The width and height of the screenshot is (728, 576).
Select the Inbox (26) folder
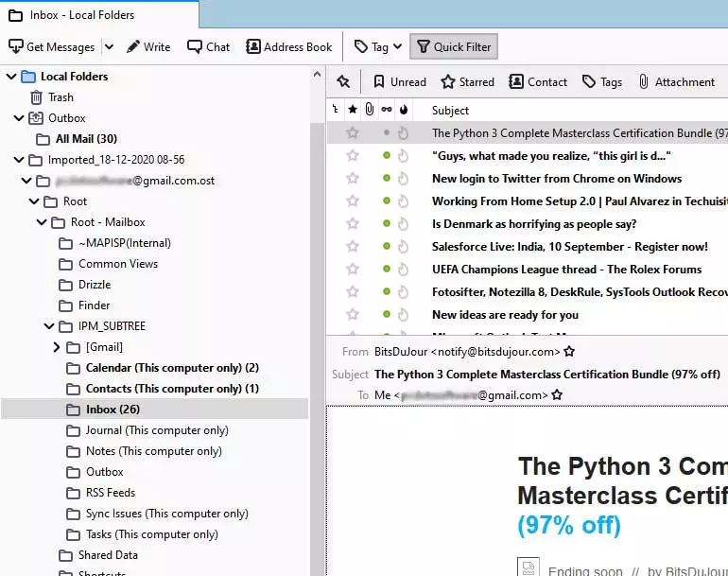(x=154, y=410)
